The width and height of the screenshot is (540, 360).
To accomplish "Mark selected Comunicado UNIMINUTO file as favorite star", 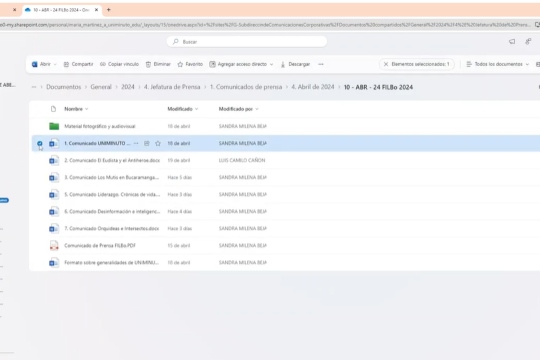I will point(158,143).
